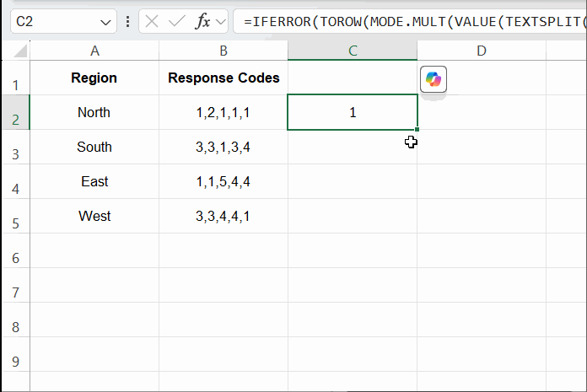Select row 3 header
Screen dimensions: 587x392
[x=15, y=147]
